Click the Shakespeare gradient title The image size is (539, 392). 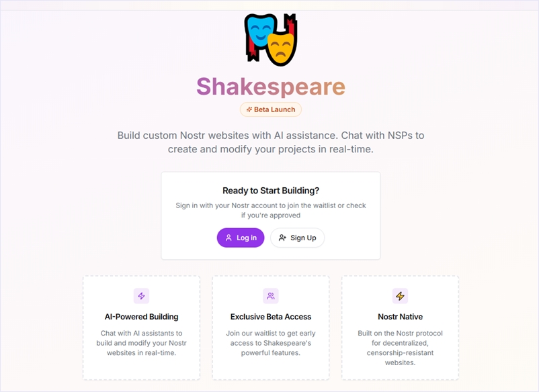tap(271, 87)
